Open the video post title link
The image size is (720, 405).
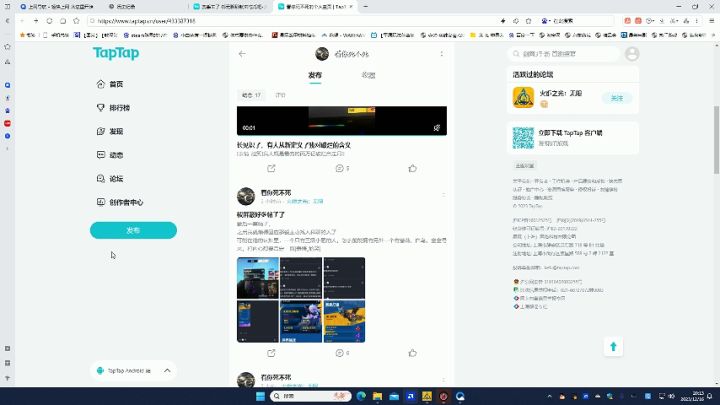click(x=294, y=145)
